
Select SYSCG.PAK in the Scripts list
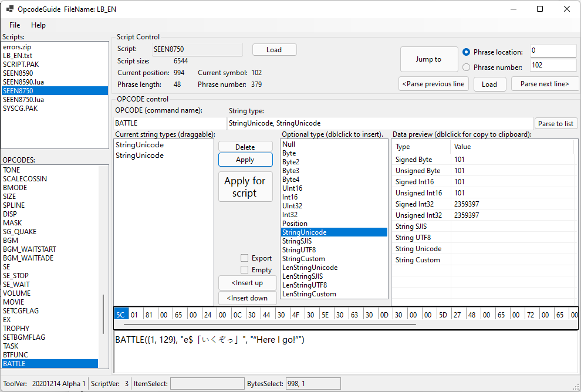point(55,109)
